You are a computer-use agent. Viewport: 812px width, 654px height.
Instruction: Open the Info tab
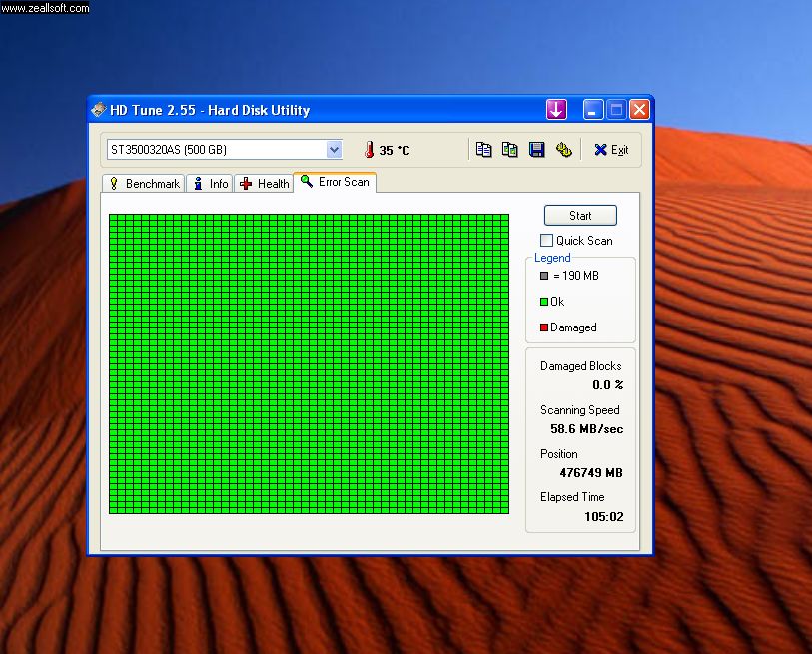[x=210, y=184]
